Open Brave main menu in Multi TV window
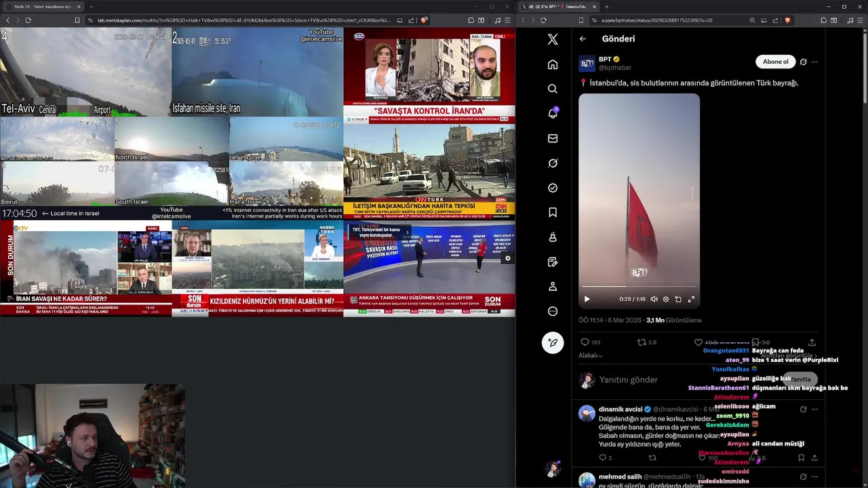This screenshot has height=488, width=868. [x=509, y=20]
